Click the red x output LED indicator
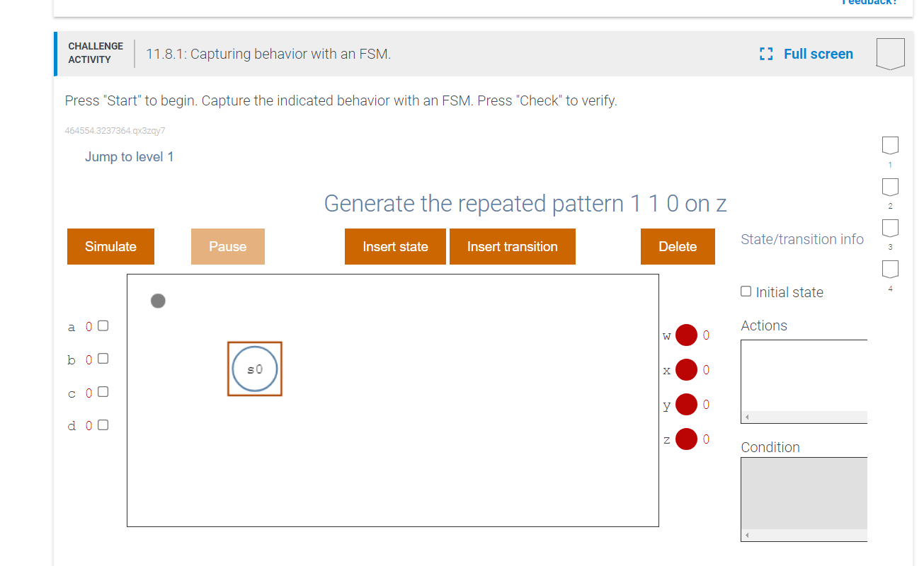924x566 pixels. tap(685, 369)
